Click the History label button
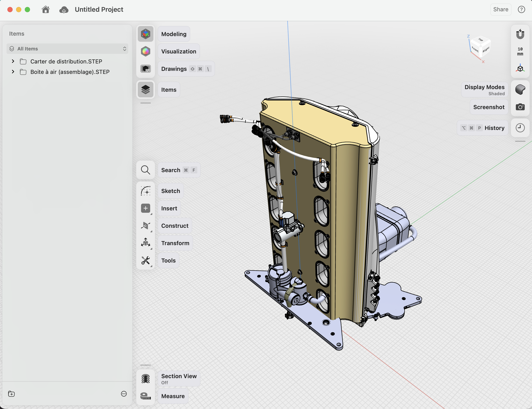 click(482, 128)
